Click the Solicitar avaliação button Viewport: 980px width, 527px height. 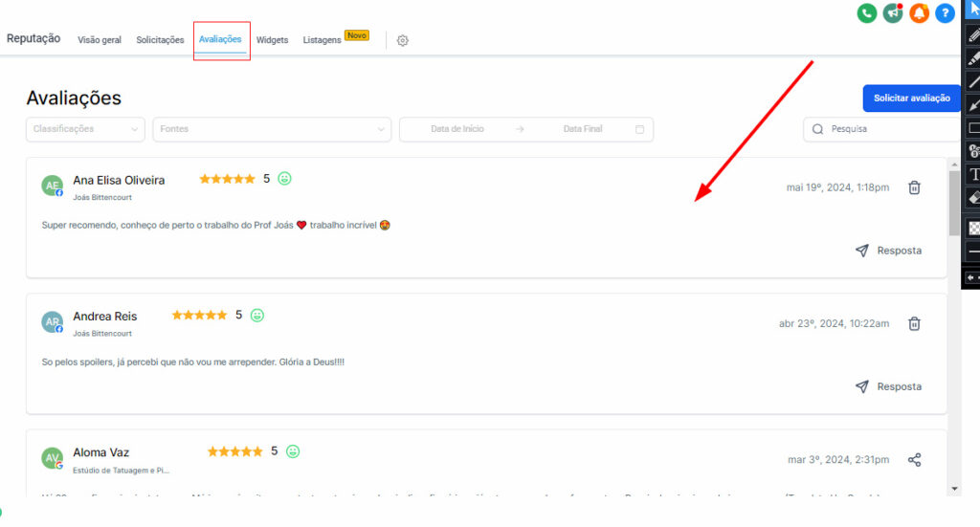(911, 99)
